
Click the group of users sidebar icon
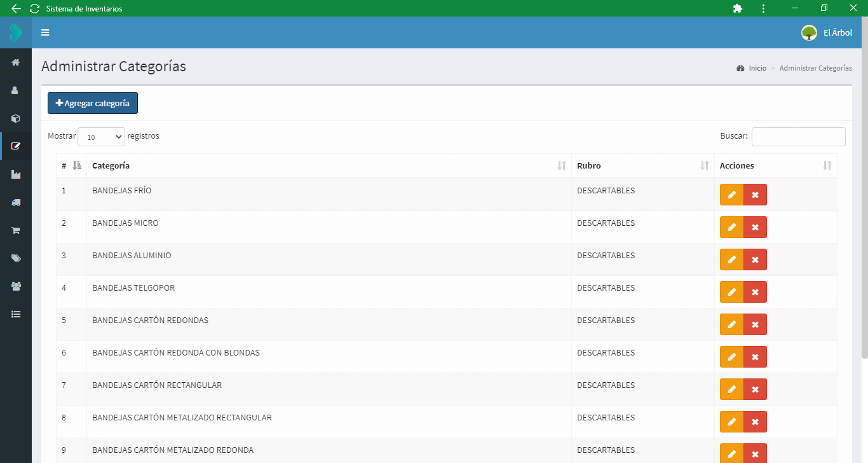(16, 286)
